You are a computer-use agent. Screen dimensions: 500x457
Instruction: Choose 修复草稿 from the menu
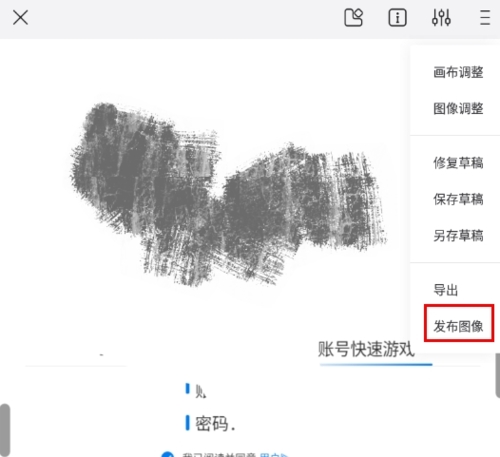pyautogui.click(x=458, y=163)
